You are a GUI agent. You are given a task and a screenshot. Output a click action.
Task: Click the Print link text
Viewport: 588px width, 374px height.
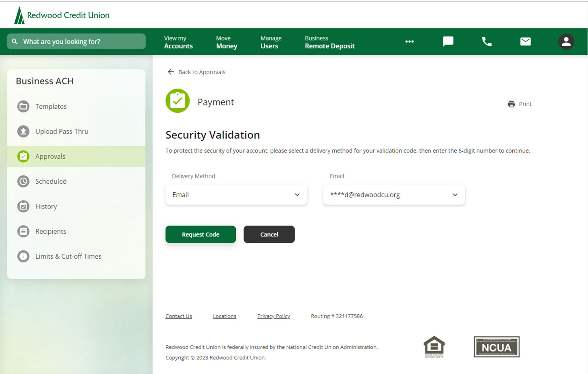coord(525,104)
